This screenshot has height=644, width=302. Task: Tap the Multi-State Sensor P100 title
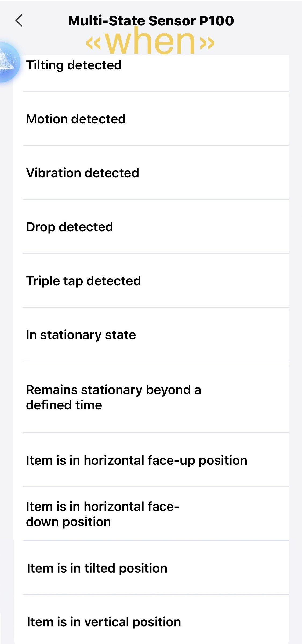coord(151,21)
